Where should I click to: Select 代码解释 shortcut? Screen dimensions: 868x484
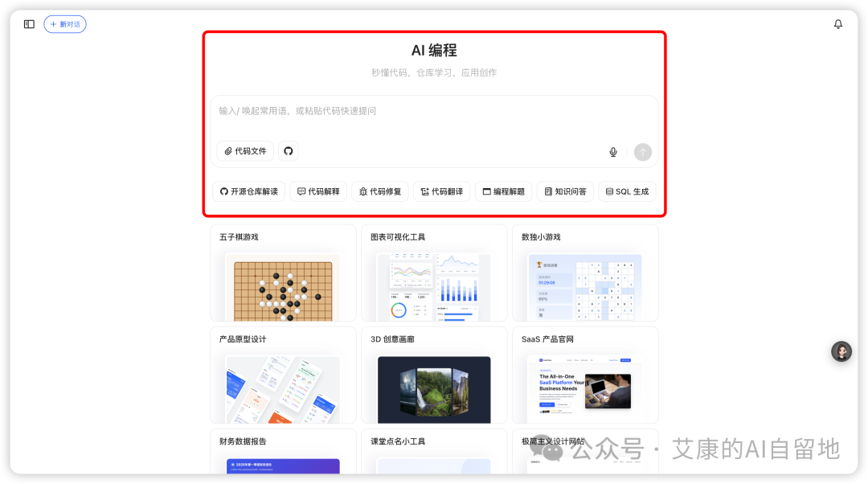(x=318, y=191)
